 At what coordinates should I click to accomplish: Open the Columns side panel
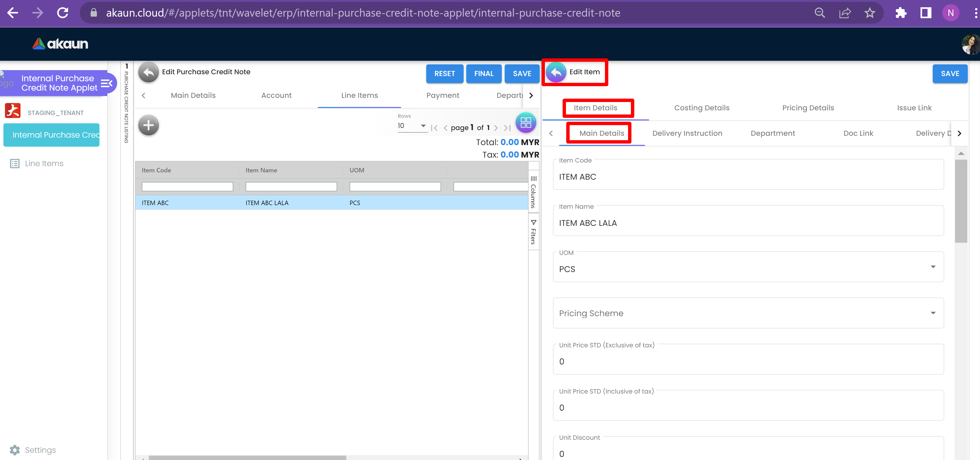click(x=533, y=192)
